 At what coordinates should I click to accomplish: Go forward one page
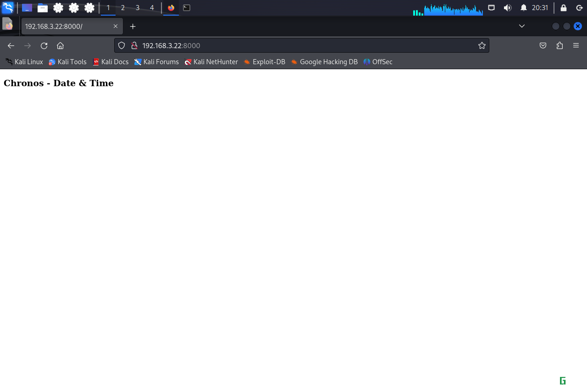click(x=28, y=45)
